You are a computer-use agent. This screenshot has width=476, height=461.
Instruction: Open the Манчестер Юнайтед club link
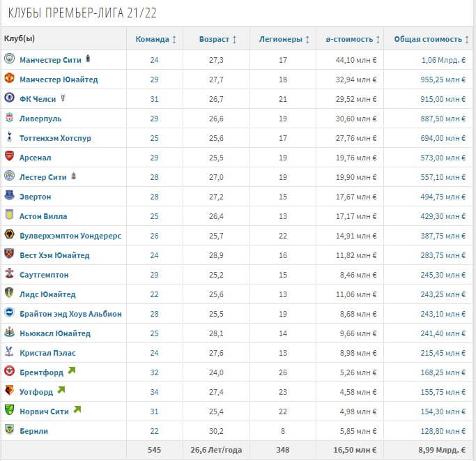click(59, 80)
